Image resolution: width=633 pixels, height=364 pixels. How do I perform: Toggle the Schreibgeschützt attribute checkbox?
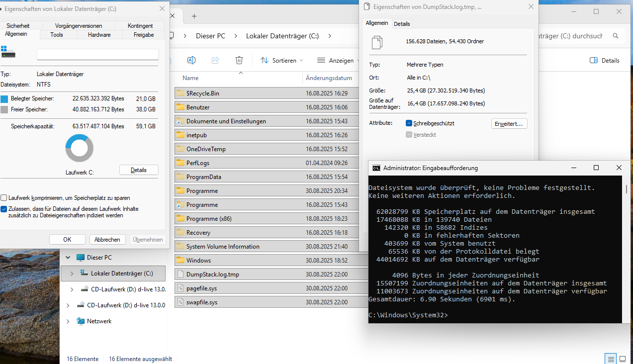409,123
